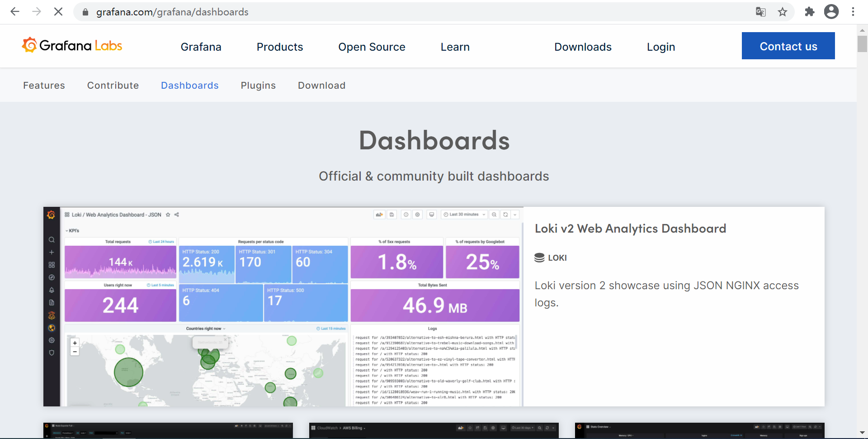Select the Dashboards sub-navigation tab
The image size is (868, 439).
coord(189,85)
